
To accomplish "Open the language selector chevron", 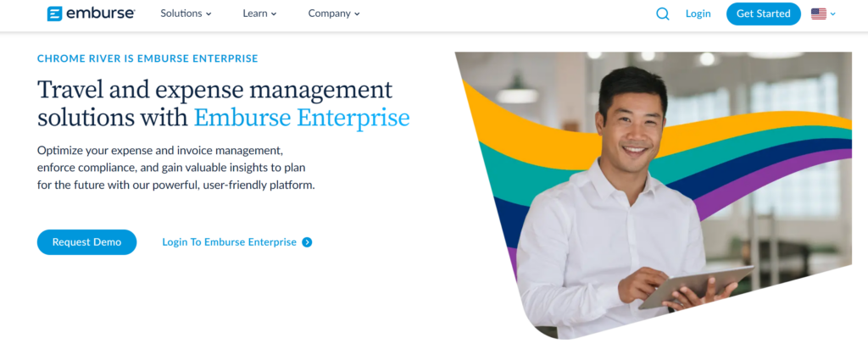I will click(833, 14).
